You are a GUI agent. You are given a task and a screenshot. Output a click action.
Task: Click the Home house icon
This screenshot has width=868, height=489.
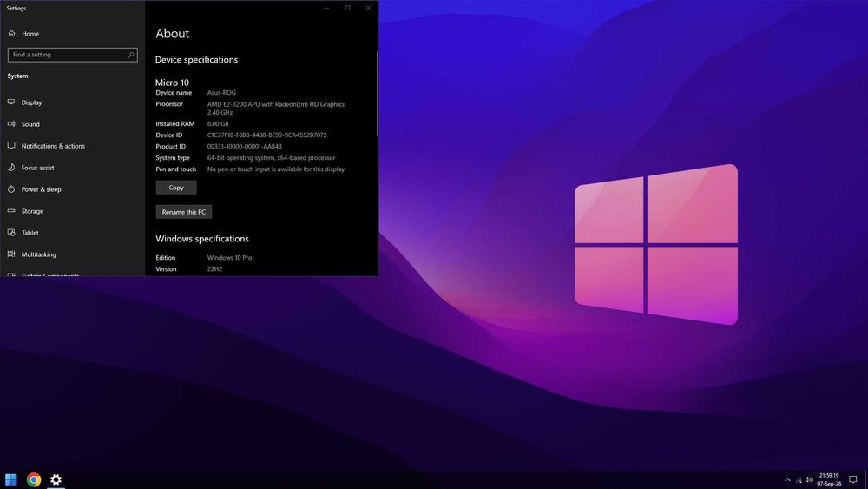pyautogui.click(x=11, y=34)
